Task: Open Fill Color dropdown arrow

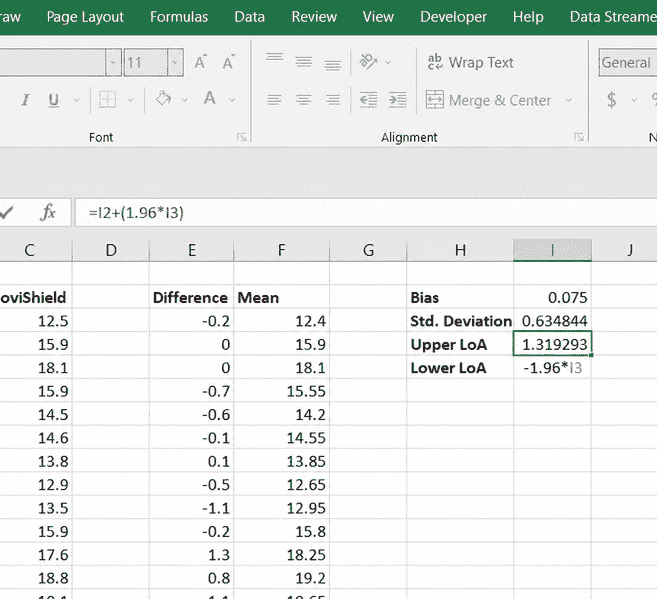Action: point(184,100)
